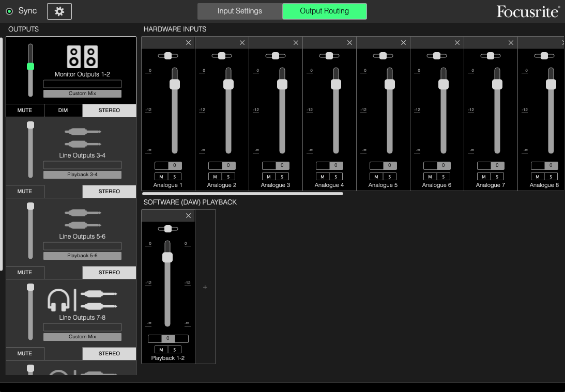Viewport: 565px width, 392px height.
Task: Open the Custom Mix source dropdown for Monitor Outputs
Action: pyautogui.click(x=82, y=93)
